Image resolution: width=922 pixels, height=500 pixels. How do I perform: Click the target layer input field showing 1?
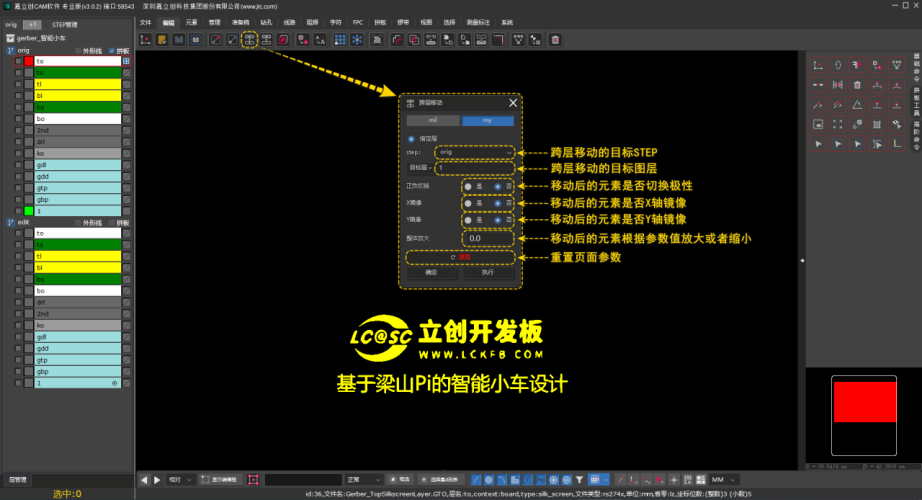point(475,168)
